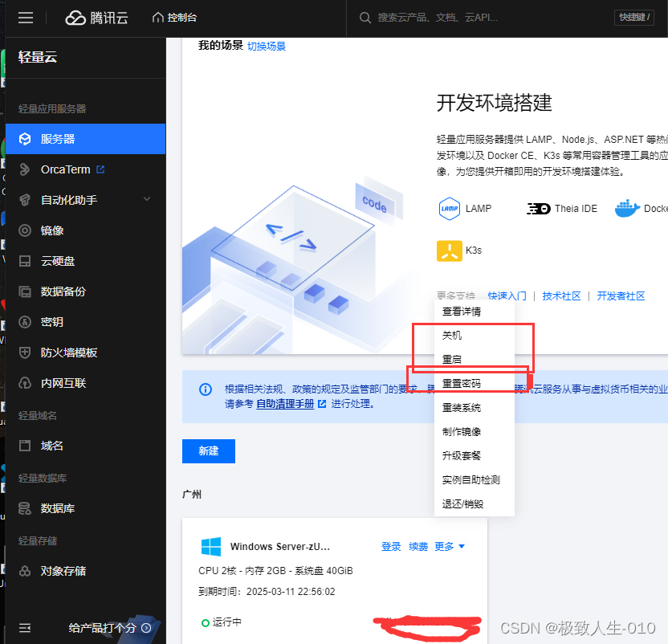Open the hamburger menu in top bar

26,18
